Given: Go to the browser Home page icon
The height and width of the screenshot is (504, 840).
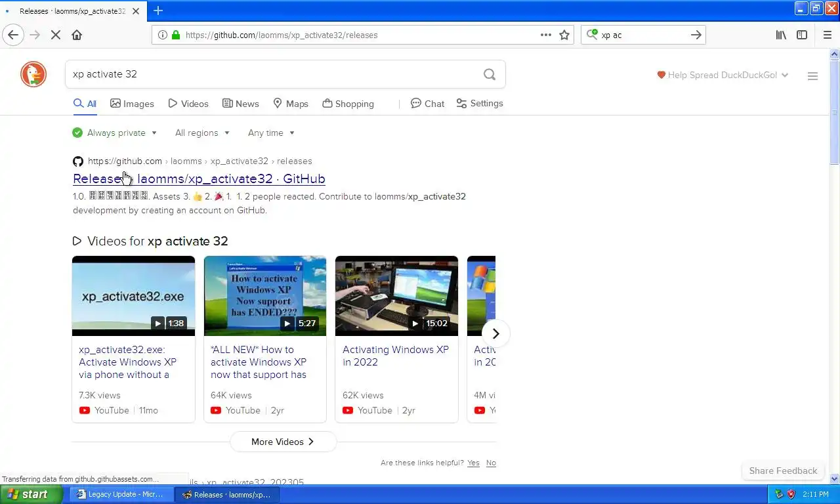Looking at the screenshot, I should coord(77,35).
